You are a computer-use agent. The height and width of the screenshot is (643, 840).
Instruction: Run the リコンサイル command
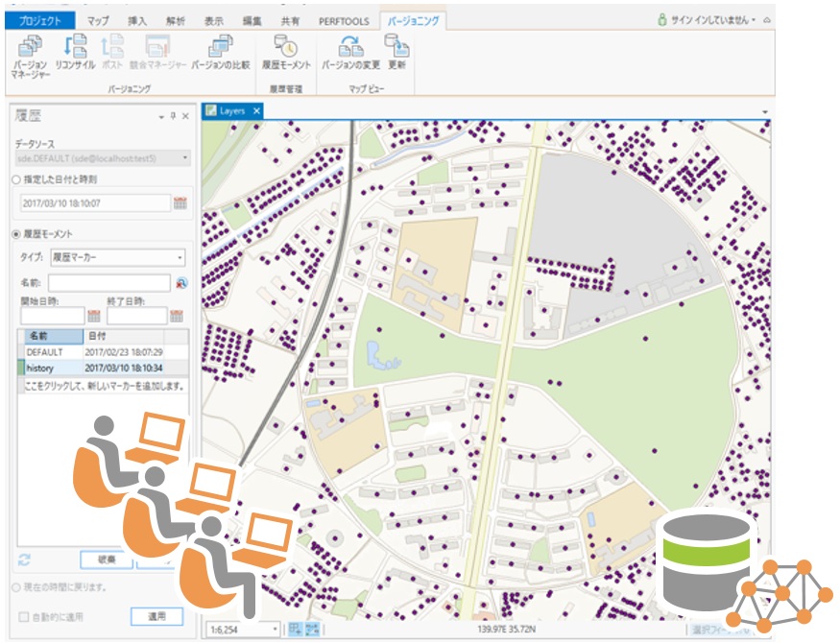point(75,53)
